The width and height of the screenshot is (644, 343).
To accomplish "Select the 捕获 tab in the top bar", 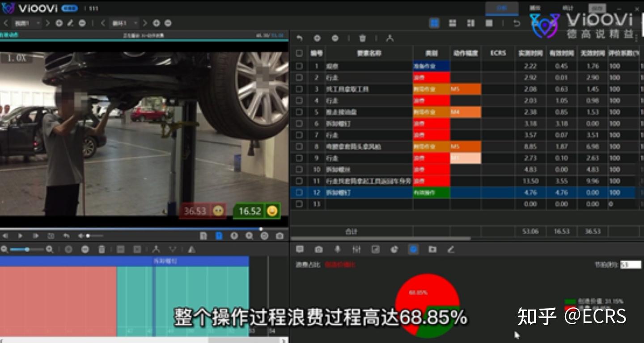I will click(x=535, y=8).
